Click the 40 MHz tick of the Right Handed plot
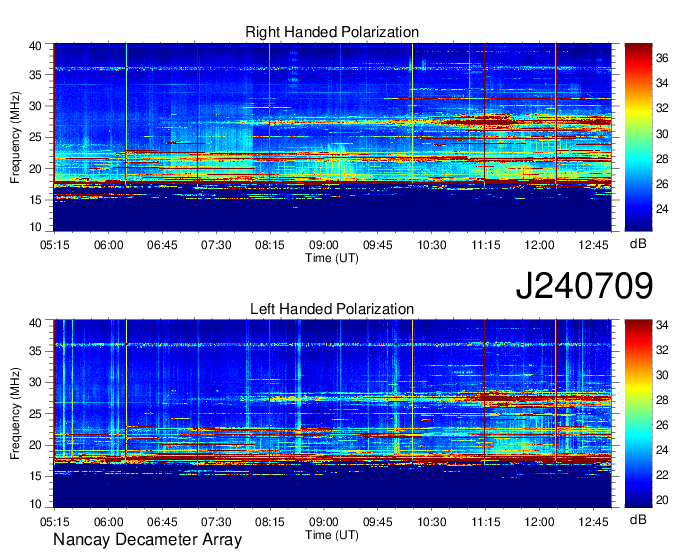 pos(36,46)
